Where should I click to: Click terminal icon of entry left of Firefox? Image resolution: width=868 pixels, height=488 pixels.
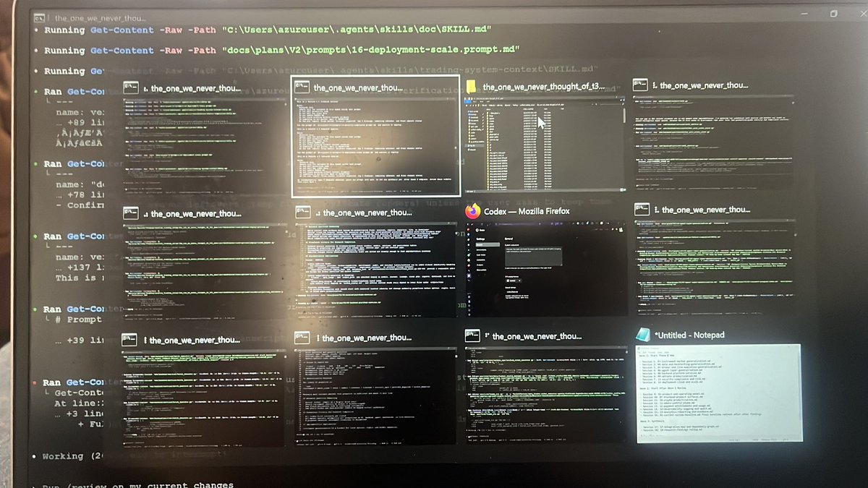click(302, 213)
